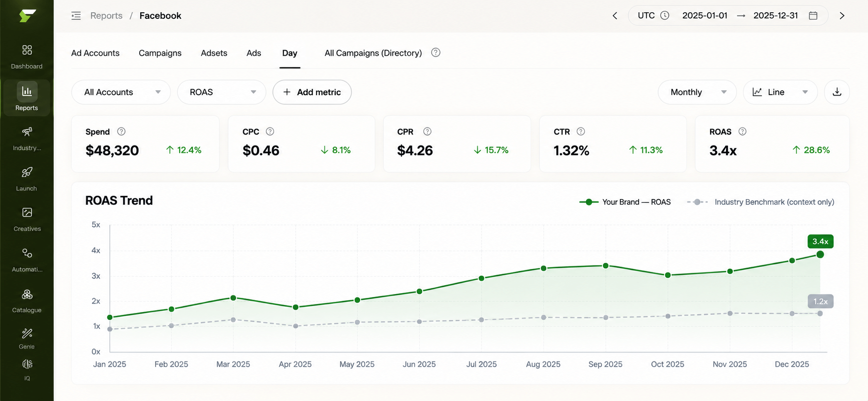
Task: Collapse the sidebar menu toggle icon
Action: point(76,16)
